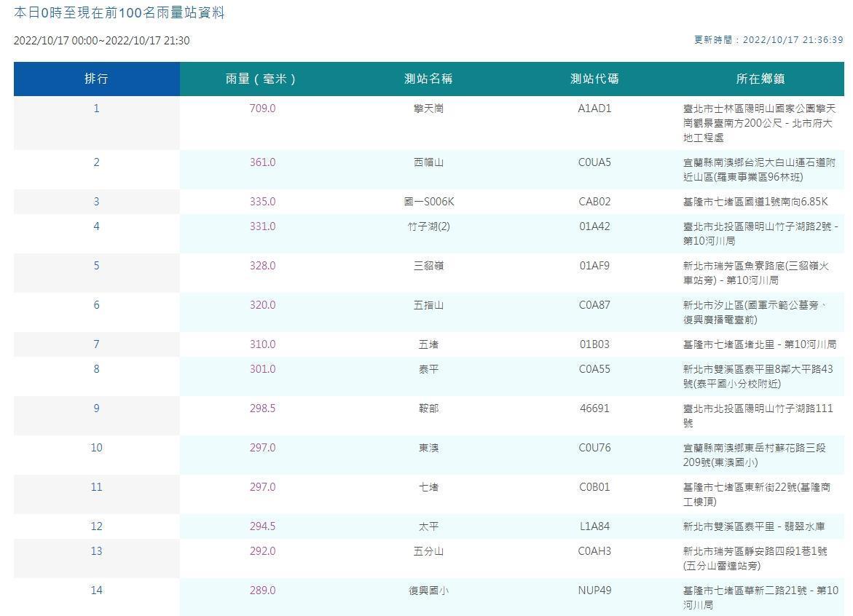Viewport: 853px width, 616px height.
Task: Click the 測站名稱 column header
Action: 428,79
